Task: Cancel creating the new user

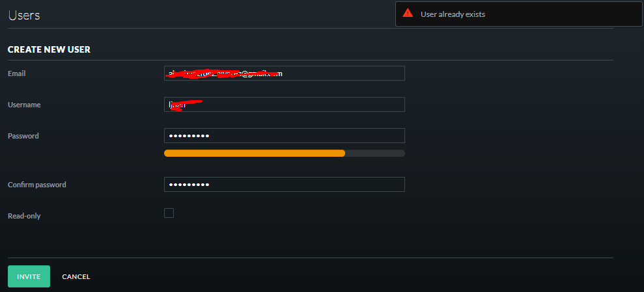Action: point(76,277)
